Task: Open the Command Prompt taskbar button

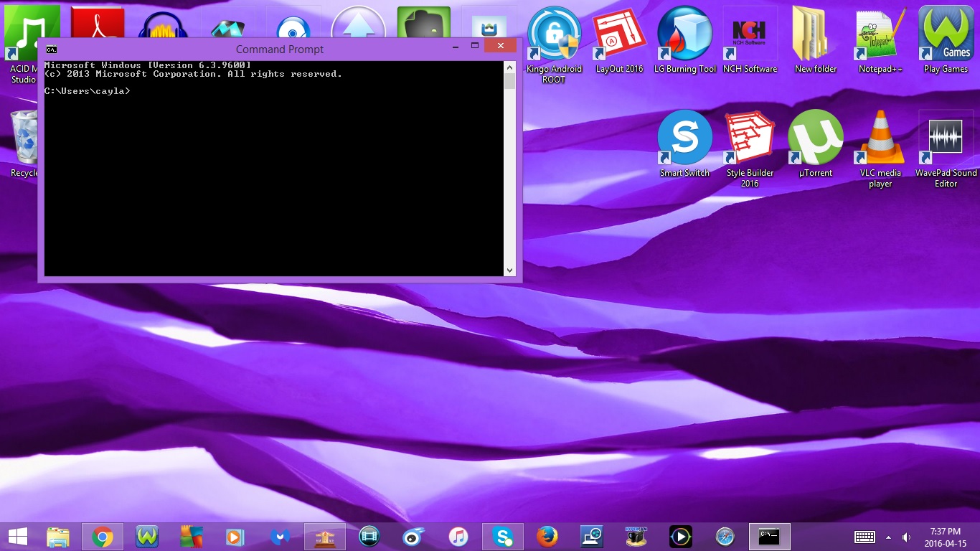Action: [x=770, y=537]
